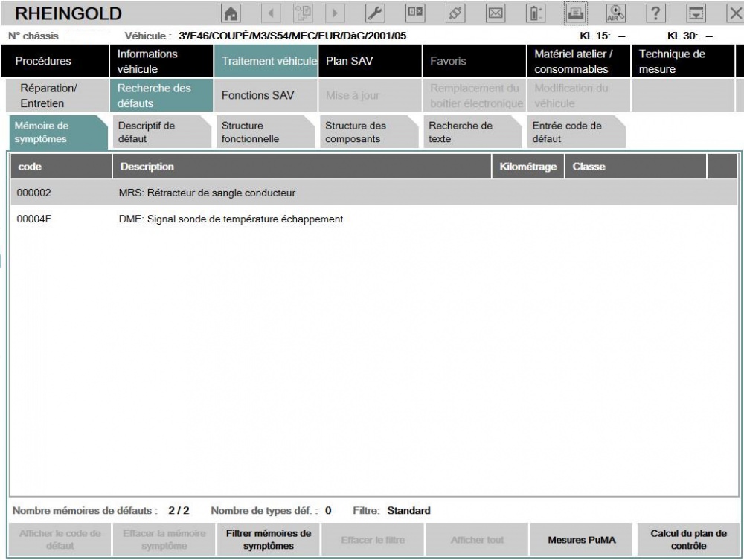Open settings with the wrench icon
The height and width of the screenshot is (560, 744).
(375, 13)
